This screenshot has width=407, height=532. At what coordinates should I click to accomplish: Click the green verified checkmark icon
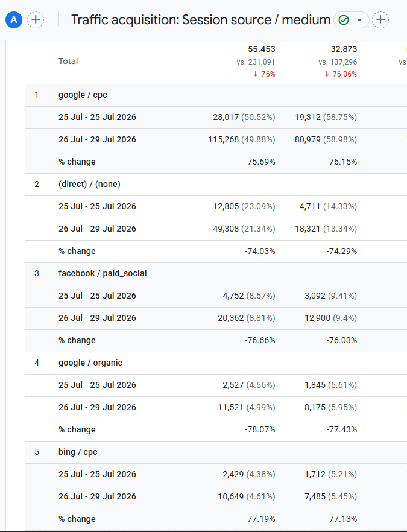344,20
